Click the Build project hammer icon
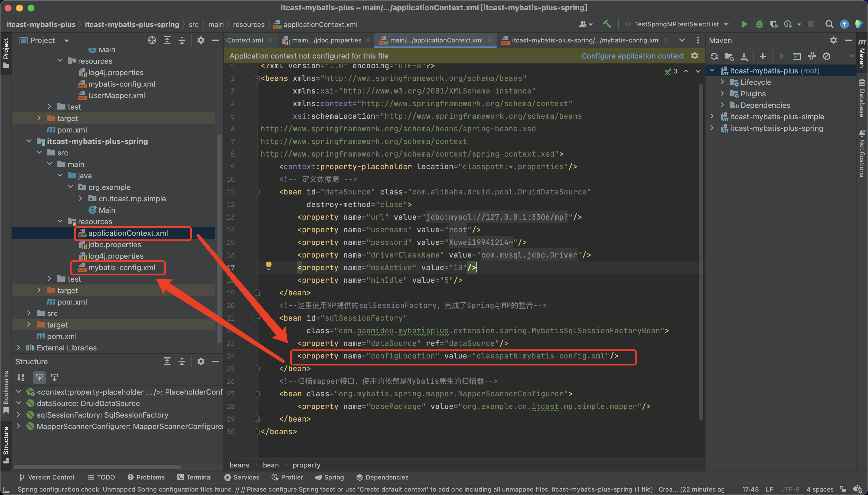This screenshot has height=495, width=868. click(607, 24)
